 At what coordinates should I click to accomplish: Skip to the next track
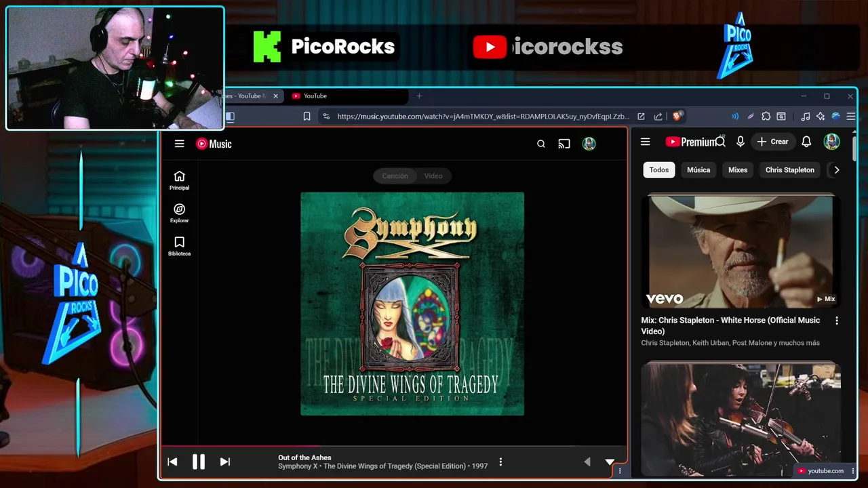[x=224, y=462]
